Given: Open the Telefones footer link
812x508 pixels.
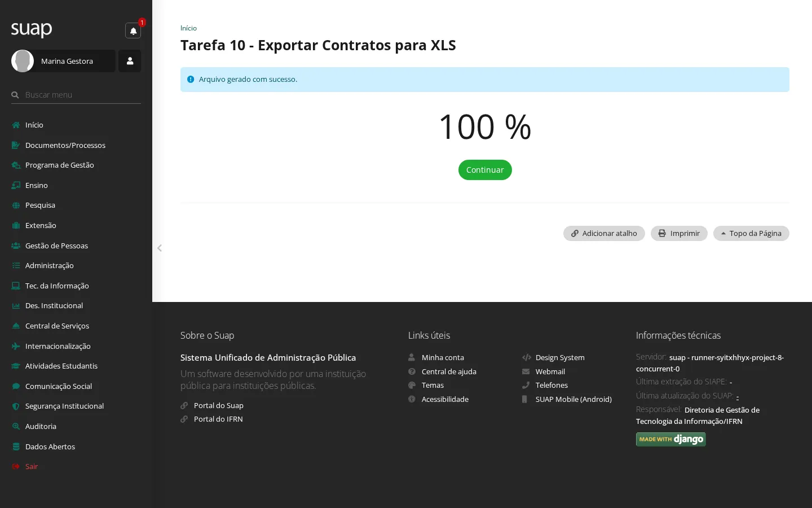Looking at the screenshot, I should coord(551,386).
